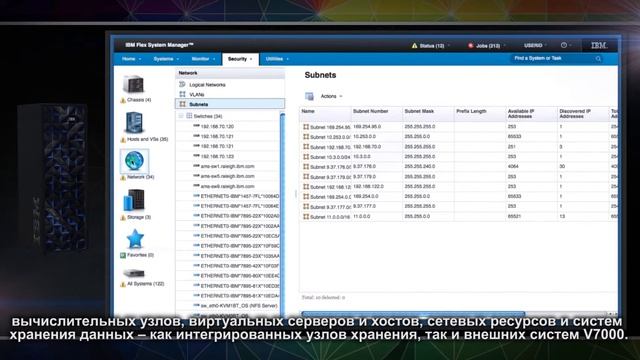Click the Subnet 169.254.95 row icon
The height and width of the screenshot is (360, 640).
(306, 127)
